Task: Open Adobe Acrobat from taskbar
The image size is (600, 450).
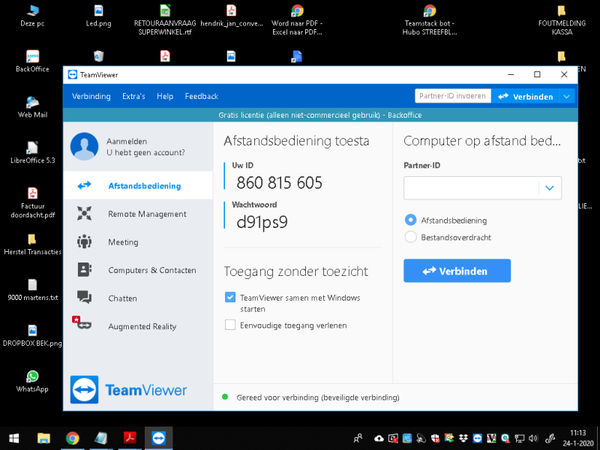Action: point(130,438)
